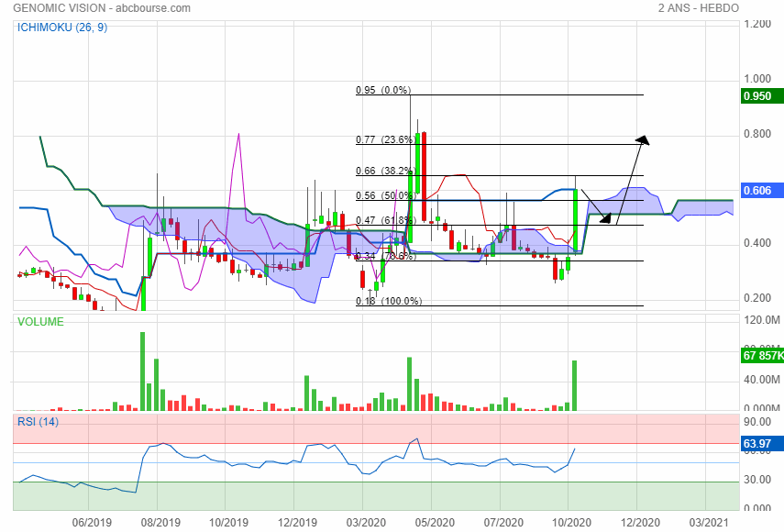Click the blue 0.606 current price tag
The height and width of the screenshot is (532, 784).
click(762, 191)
